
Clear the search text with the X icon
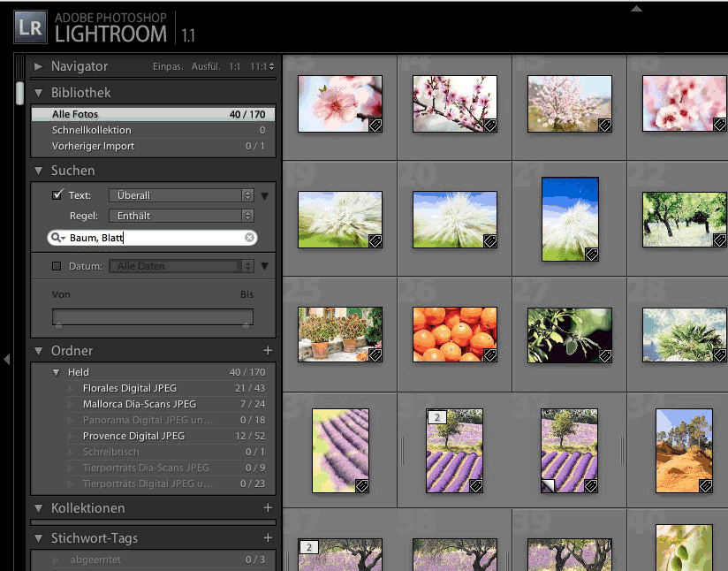pos(249,238)
